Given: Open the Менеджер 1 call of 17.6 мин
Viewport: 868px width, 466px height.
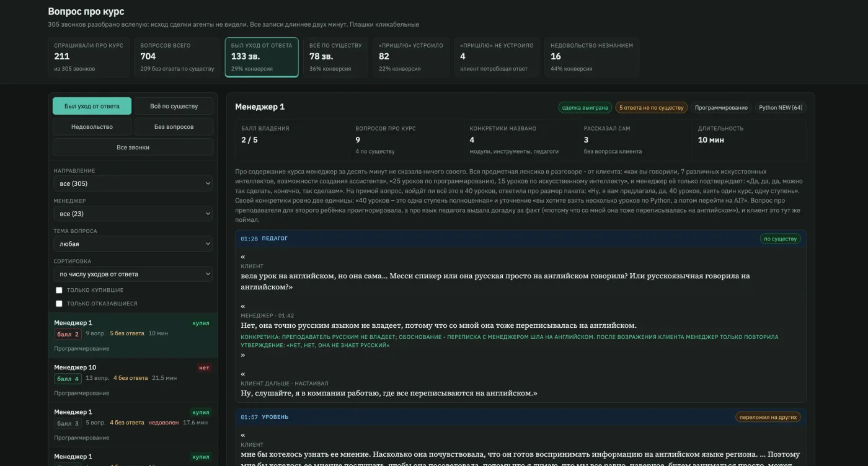Looking at the screenshot, I should coord(133,424).
